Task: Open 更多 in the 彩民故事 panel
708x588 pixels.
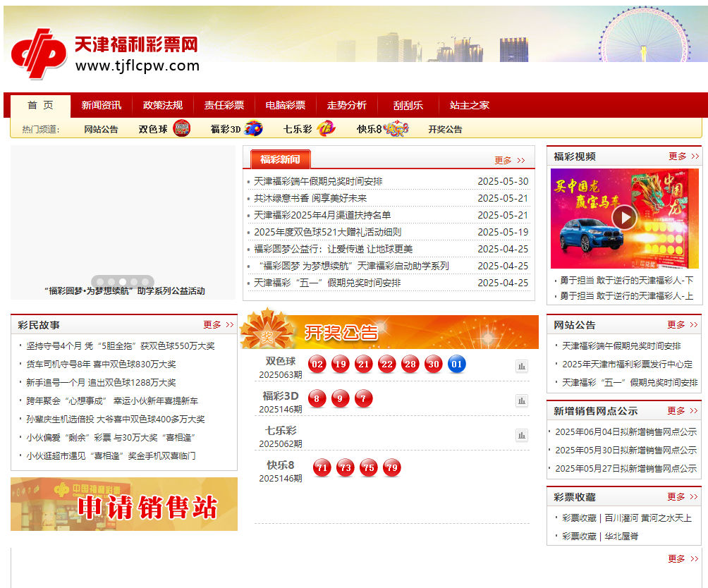Action: pos(212,325)
